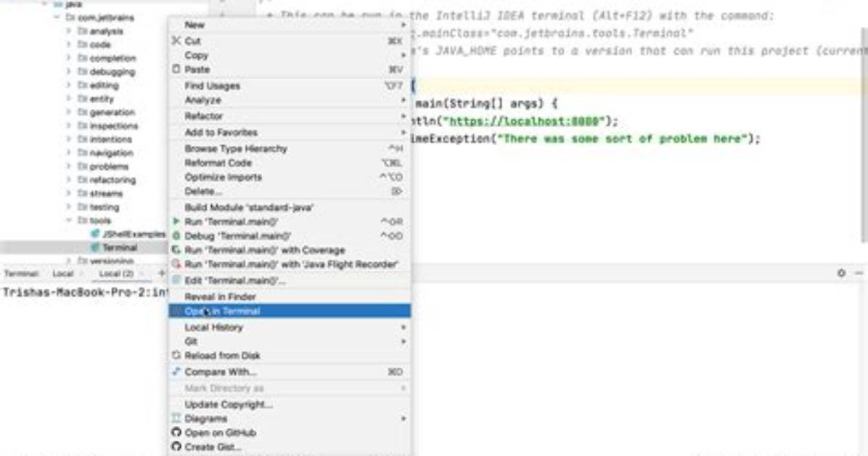Open the Analyze submenu
The image size is (868, 456).
point(290,99)
